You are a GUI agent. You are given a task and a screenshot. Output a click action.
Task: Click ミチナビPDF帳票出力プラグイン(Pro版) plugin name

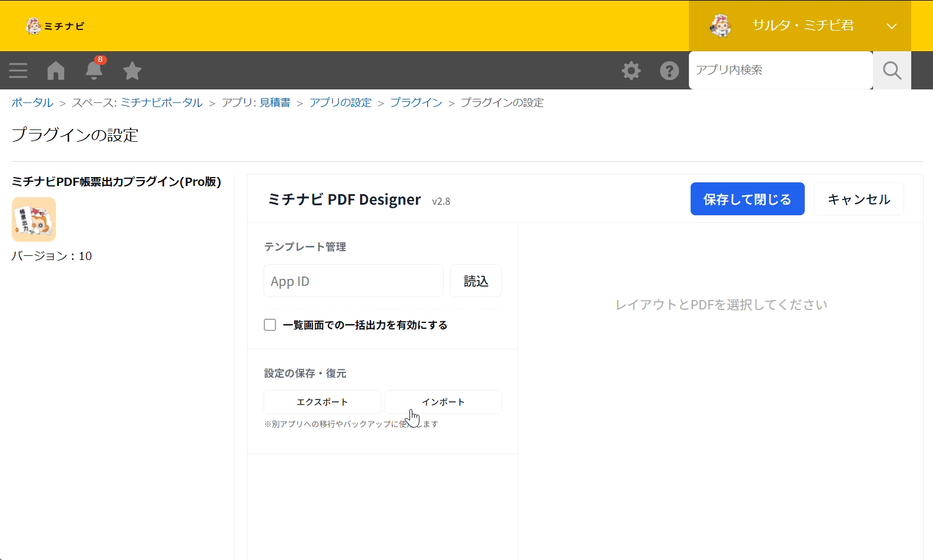point(116,182)
